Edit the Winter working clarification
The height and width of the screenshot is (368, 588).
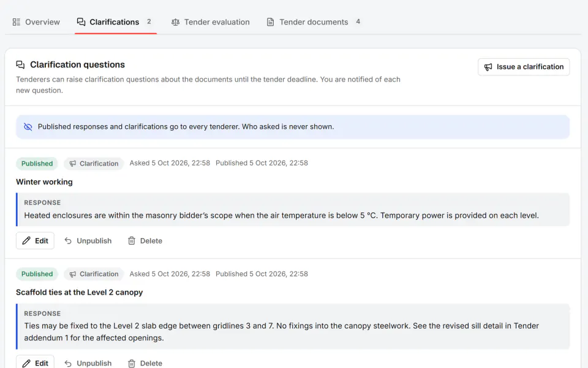35,240
